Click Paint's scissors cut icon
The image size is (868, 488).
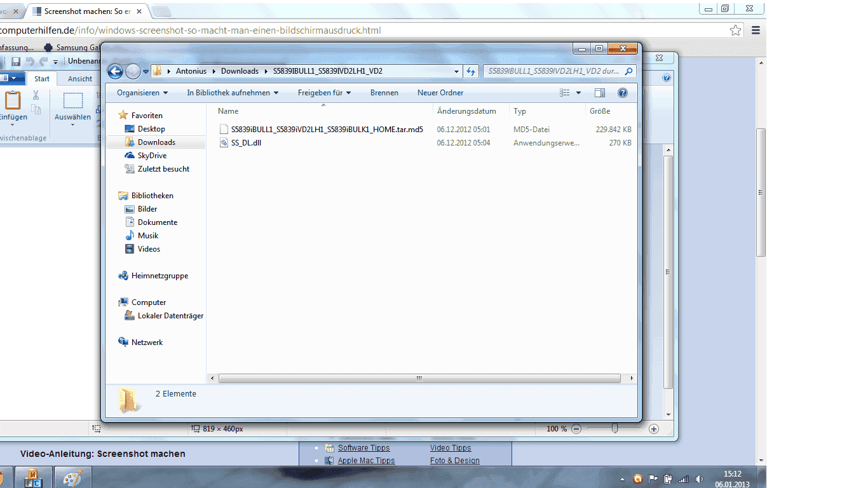click(36, 95)
